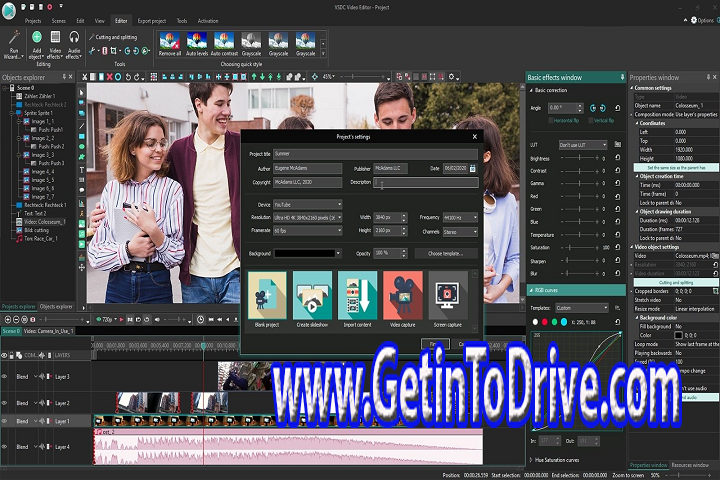Toggle visibility eye of Layer 4

pos(5,446)
